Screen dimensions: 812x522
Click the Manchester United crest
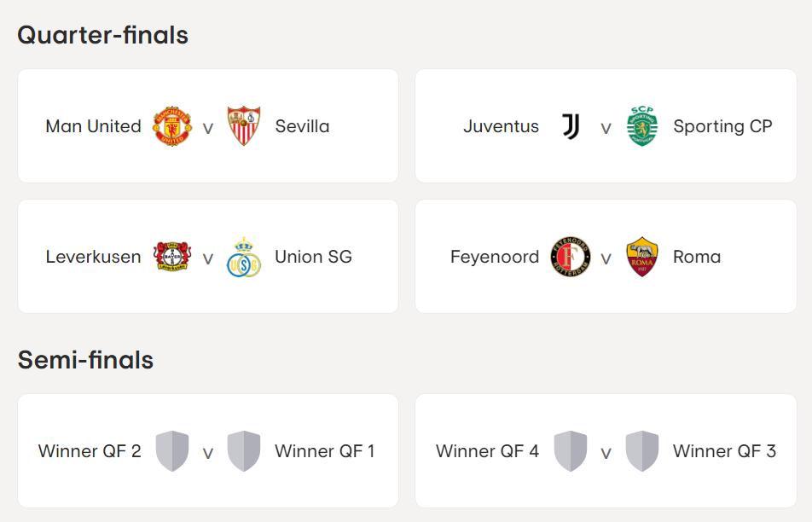172,126
